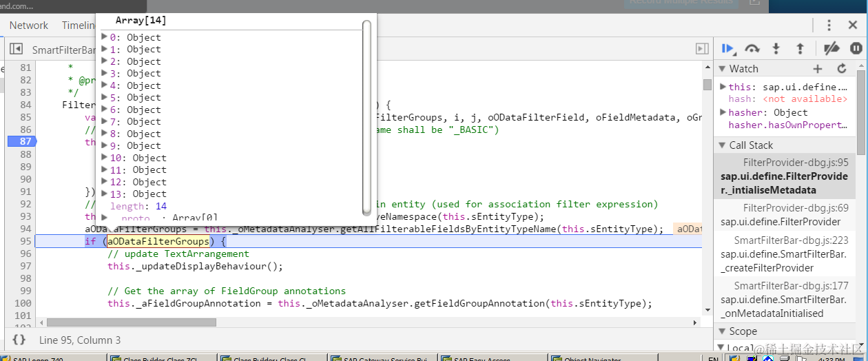This screenshot has width=868, height=361.
Task: Select the _intialiseMetadata call stack frame
Action: pyautogui.click(x=785, y=176)
